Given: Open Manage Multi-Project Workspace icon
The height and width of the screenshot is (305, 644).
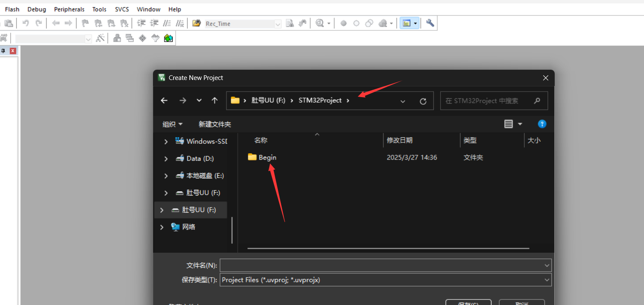Looking at the screenshot, I should click(129, 38).
